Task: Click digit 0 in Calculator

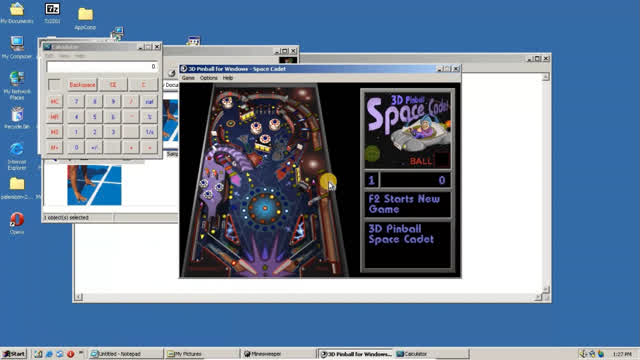Action: (x=76, y=147)
